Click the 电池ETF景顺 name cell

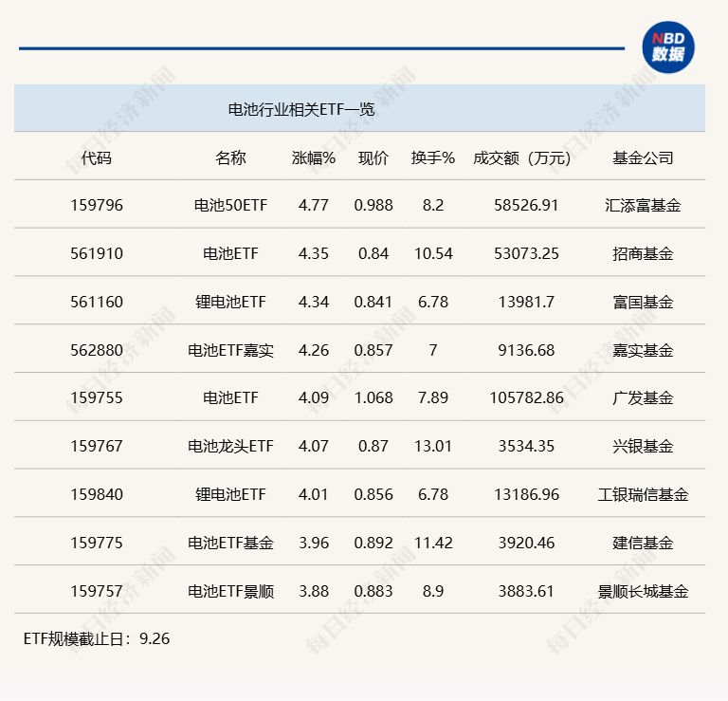(230, 591)
